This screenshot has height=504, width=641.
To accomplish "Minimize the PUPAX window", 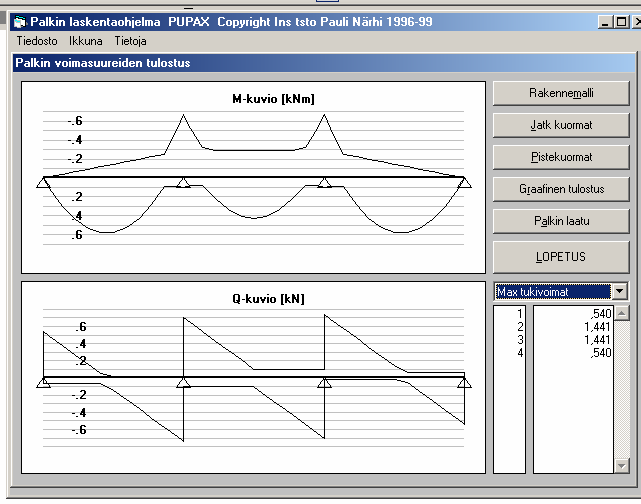I will click(605, 22).
